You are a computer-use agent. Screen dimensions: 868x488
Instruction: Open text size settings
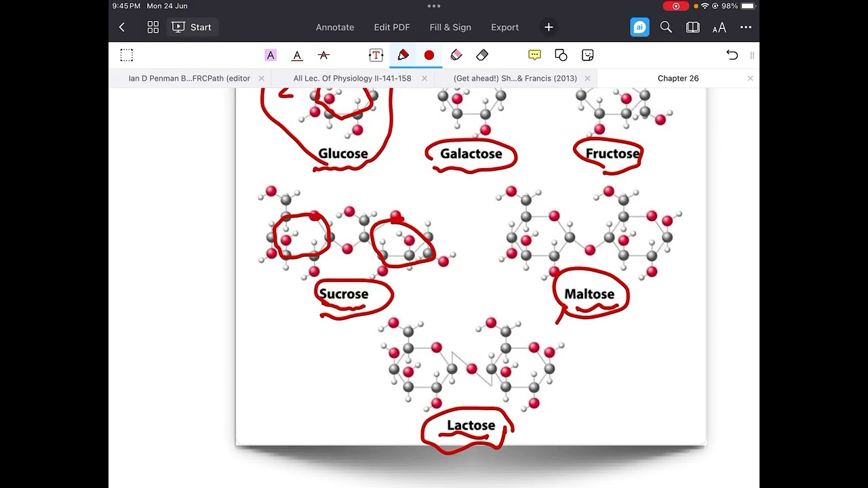click(719, 27)
